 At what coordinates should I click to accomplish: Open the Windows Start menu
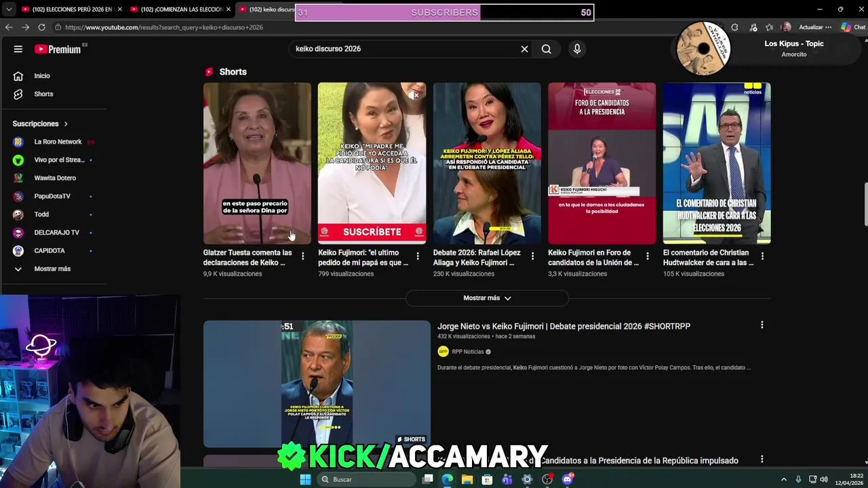305,479
